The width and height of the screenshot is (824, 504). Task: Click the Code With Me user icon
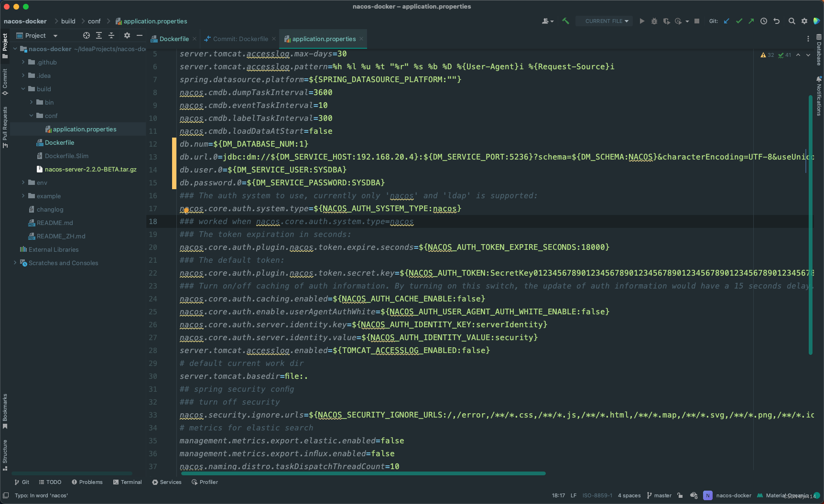coord(547,21)
